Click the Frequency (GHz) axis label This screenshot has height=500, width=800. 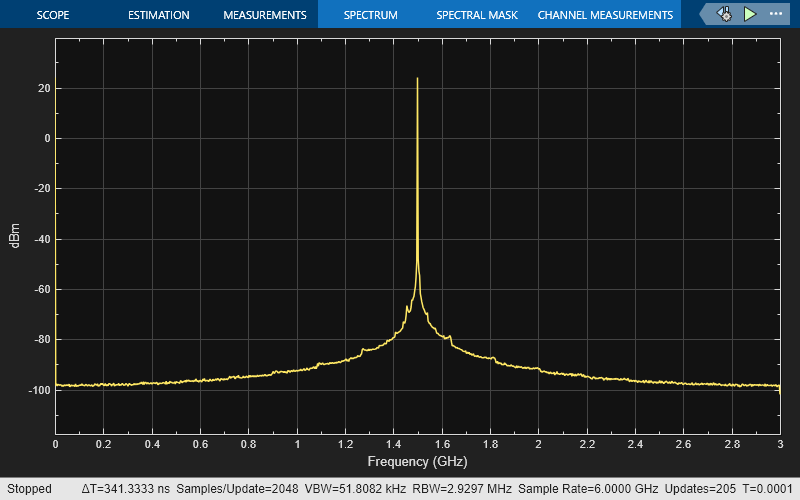click(417, 462)
